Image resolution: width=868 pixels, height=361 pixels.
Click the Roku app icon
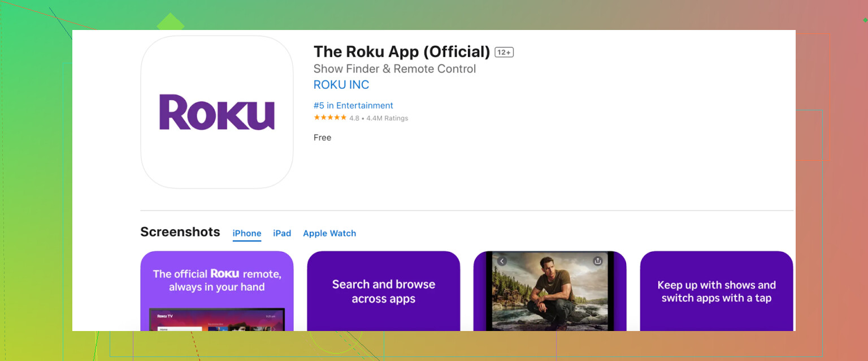[x=217, y=112]
